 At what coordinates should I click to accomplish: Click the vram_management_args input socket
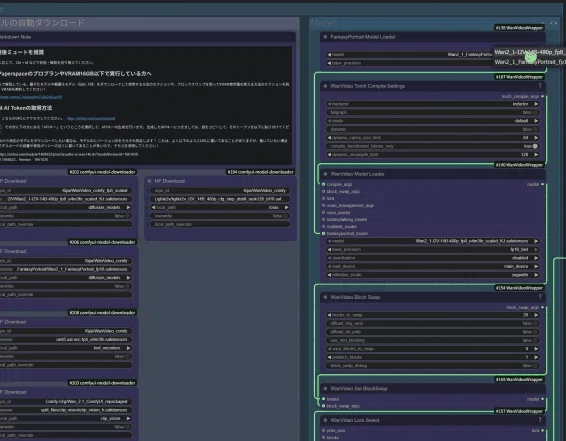(323, 205)
